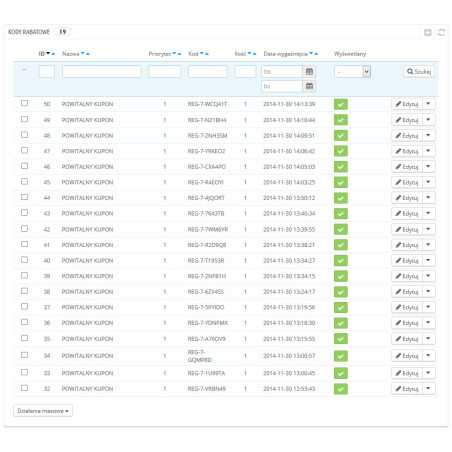Edit coupon REG-7-1U99TA
This screenshot has width=452, height=452.
point(407,373)
